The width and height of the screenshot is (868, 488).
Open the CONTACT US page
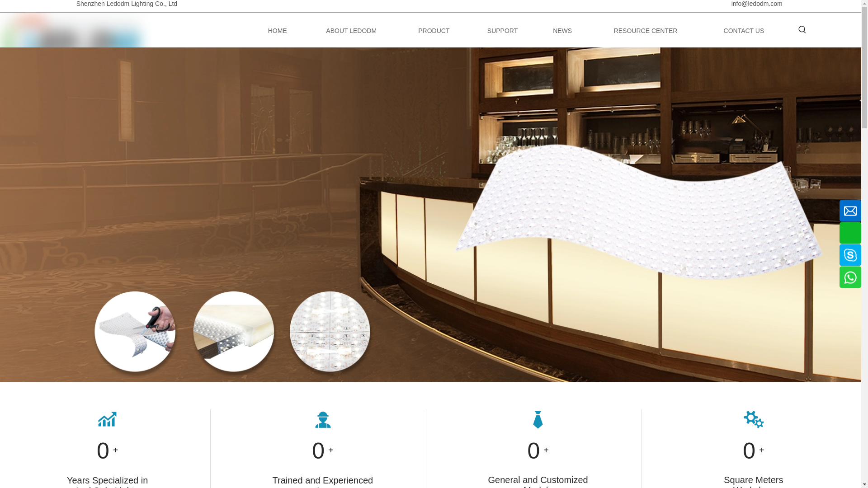point(743,31)
